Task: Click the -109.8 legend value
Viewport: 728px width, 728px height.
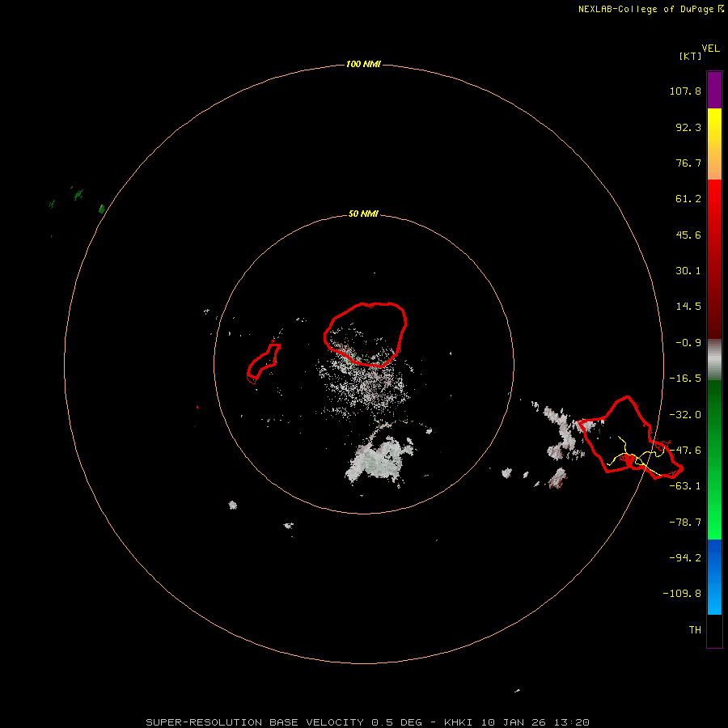Action: (682, 594)
